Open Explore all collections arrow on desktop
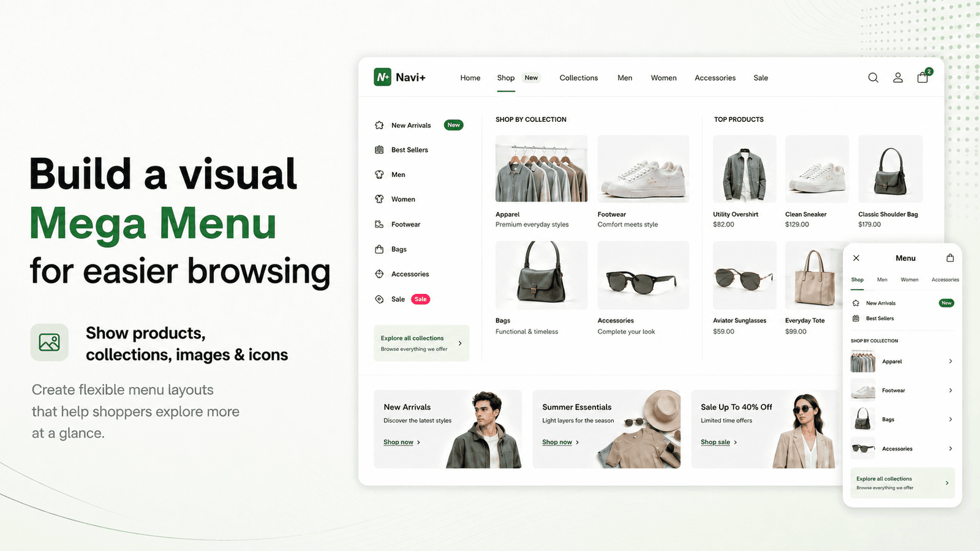The width and height of the screenshot is (980, 551). [x=460, y=343]
